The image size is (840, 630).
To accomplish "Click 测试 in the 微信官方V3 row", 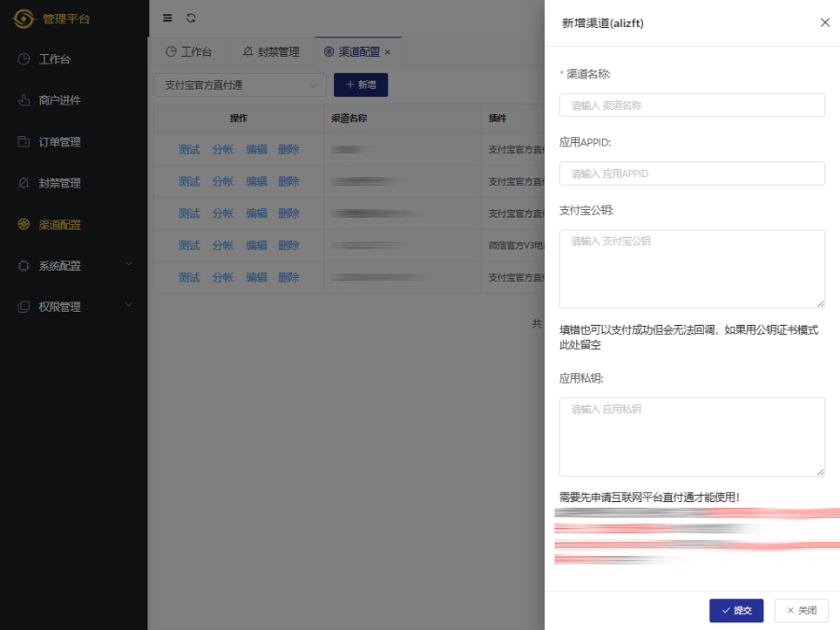I will coord(189,245).
